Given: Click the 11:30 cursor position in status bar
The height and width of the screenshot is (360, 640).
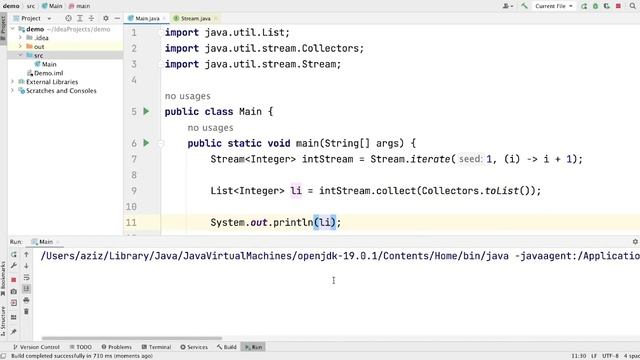Looking at the screenshot, I should [579, 356].
